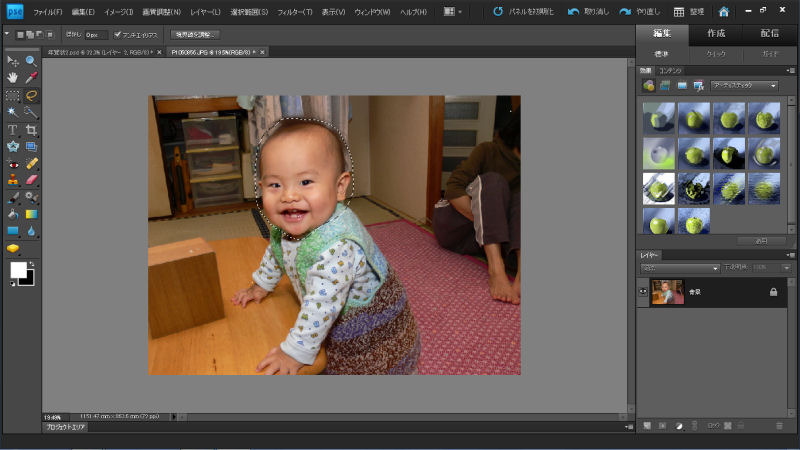Select the Crop tool
Screen dimensions: 800x450
(x=31, y=130)
